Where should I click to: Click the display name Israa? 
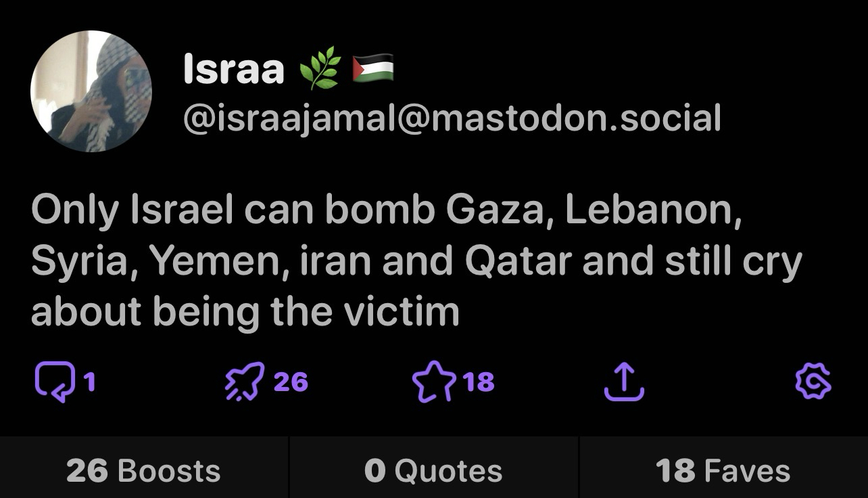(x=233, y=70)
